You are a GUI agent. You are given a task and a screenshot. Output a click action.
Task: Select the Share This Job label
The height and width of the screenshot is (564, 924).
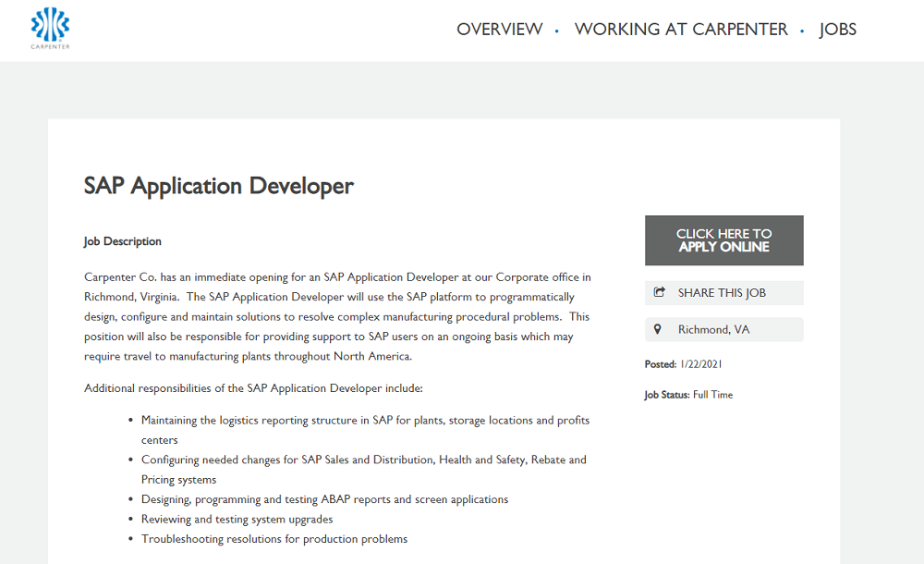tap(722, 292)
